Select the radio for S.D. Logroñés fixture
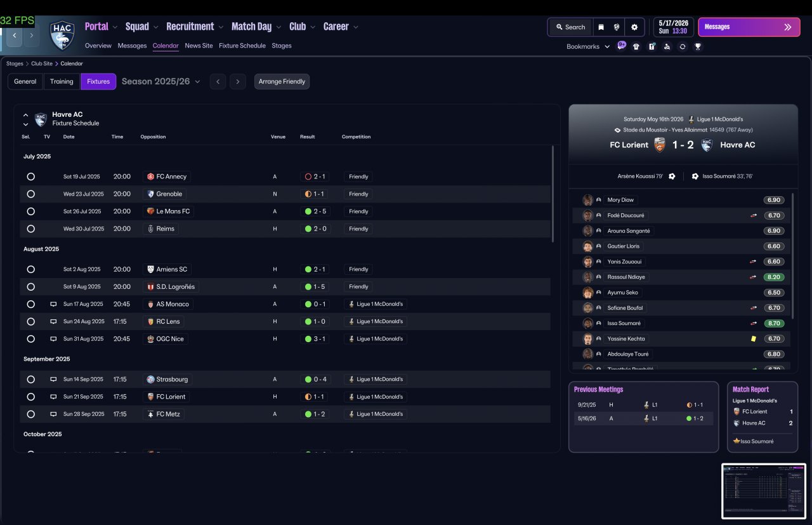 pos(30,287)
